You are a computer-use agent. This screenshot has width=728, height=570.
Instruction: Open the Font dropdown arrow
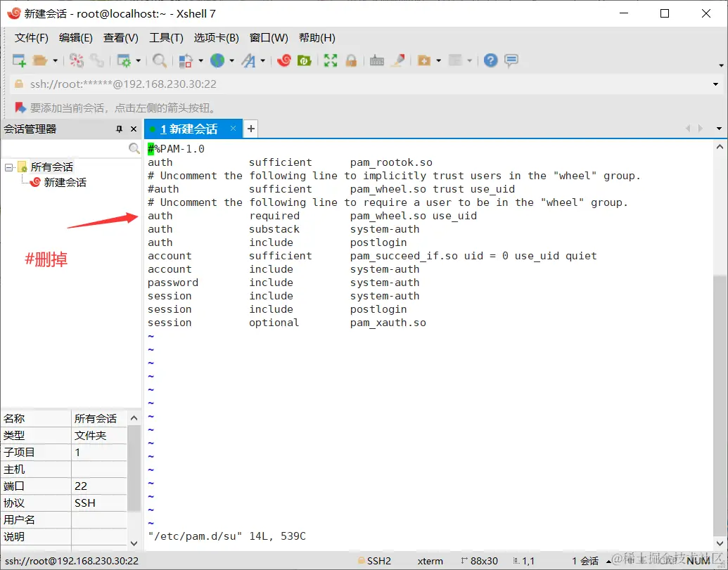263,60
